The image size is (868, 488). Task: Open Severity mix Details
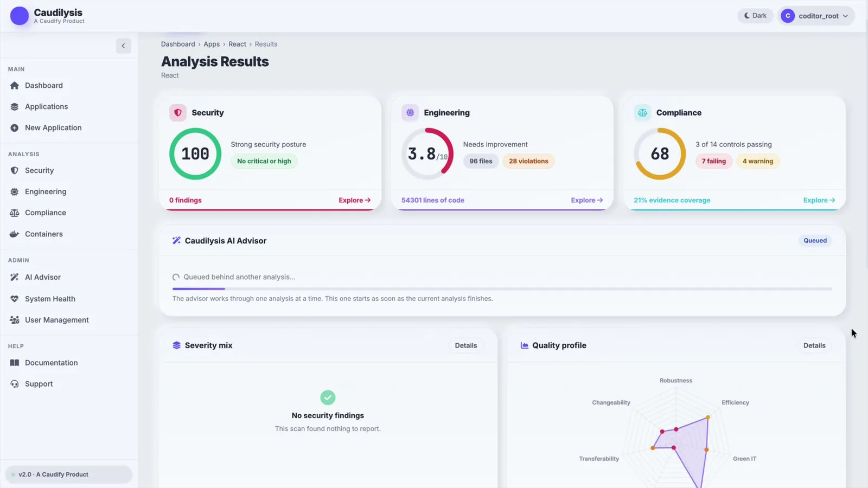(x=466, y=345)
